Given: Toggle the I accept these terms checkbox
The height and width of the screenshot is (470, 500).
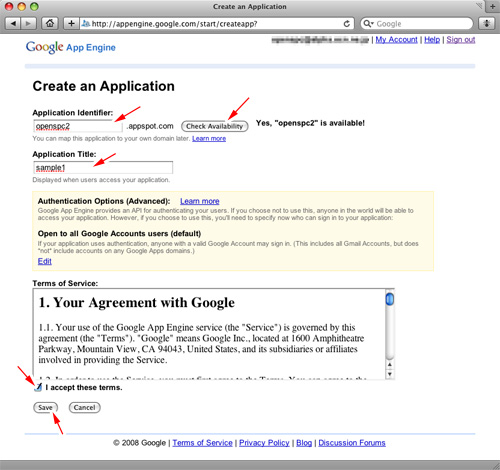Looking at the screenshot, I should (38, 387).
